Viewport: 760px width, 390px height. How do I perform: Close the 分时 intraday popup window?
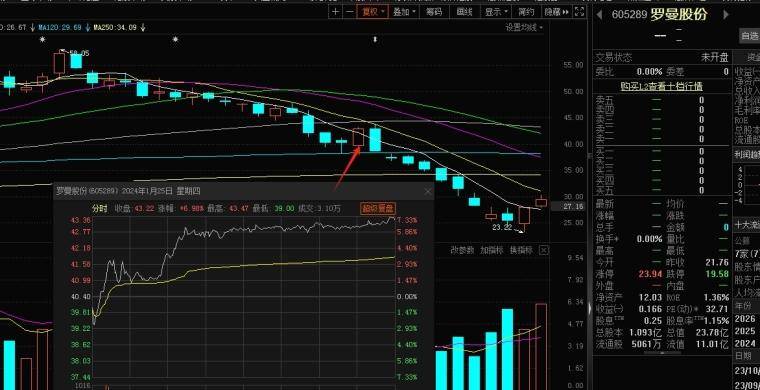(428, 191)
